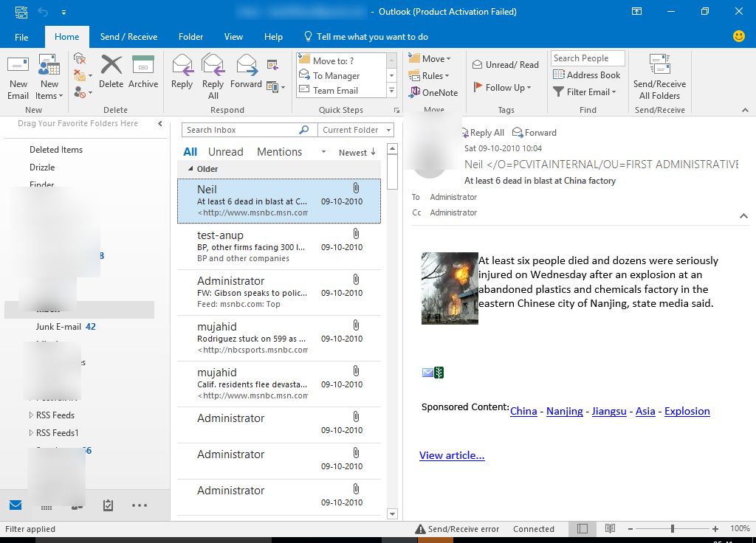Viewport: 756px width, 543px height.
Task: Click 'Tell me what you want to do'
Action: (366, 37)
